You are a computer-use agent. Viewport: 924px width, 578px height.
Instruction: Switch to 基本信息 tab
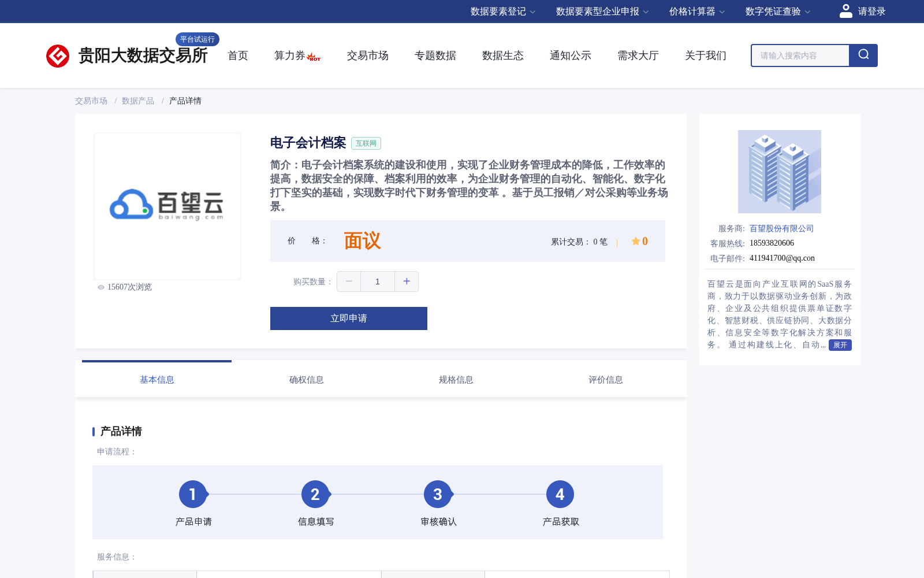pyautogui.click(x=157, y=380)
